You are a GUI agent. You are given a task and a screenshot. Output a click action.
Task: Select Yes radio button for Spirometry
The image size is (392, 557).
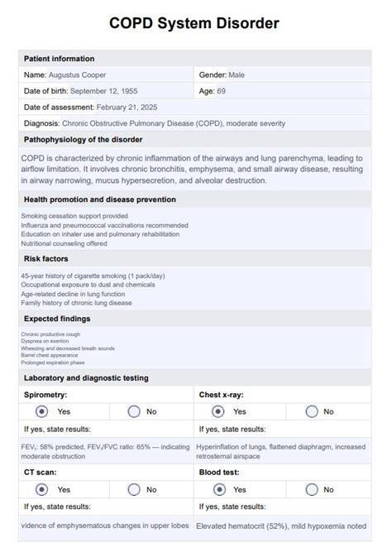pyautogui.click(x=42, y=411)
